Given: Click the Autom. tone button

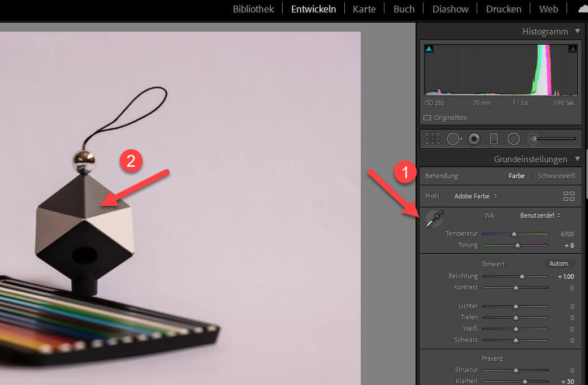Looking at the screenshot, I should [559, 263].
